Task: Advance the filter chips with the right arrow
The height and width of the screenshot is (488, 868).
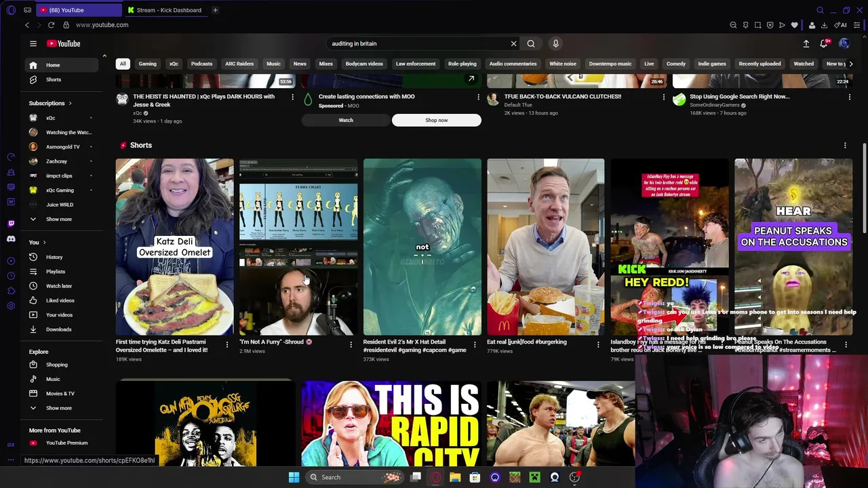Action: click(x=851, y=64)
